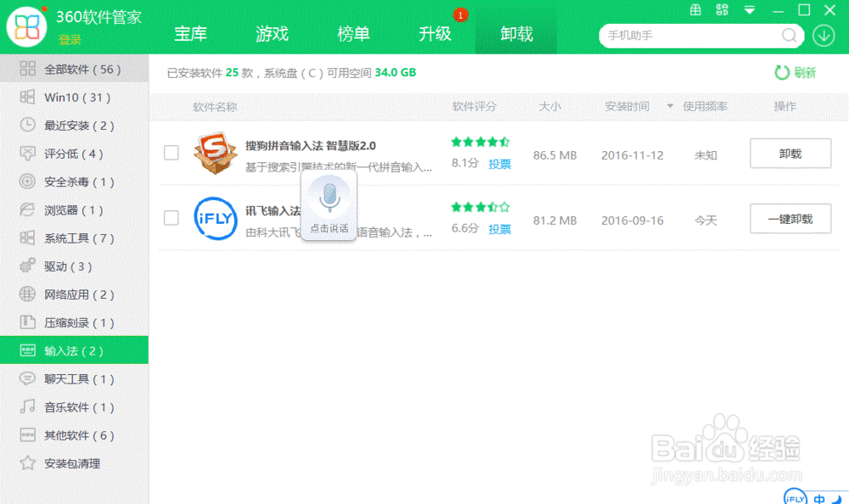Click 投票 link for 讯飞输入法

coord(499,229)
